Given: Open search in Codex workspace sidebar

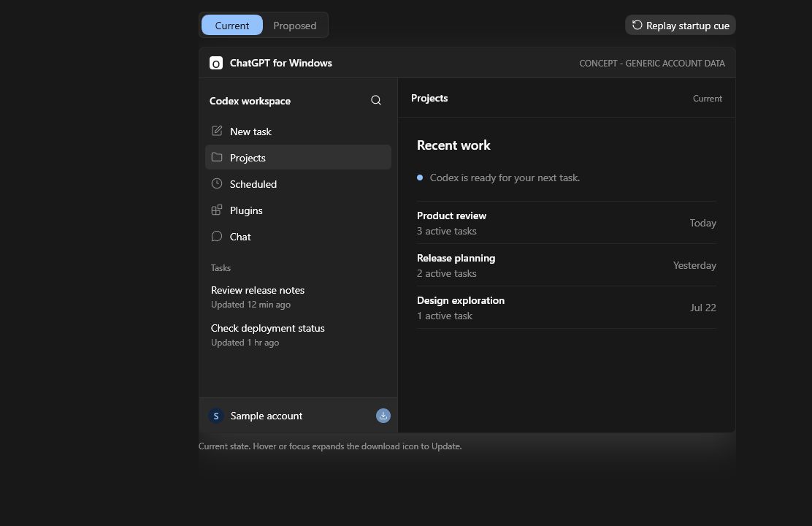Looking at the screenshot, I should pyautogui.click(x=376, y=101).
